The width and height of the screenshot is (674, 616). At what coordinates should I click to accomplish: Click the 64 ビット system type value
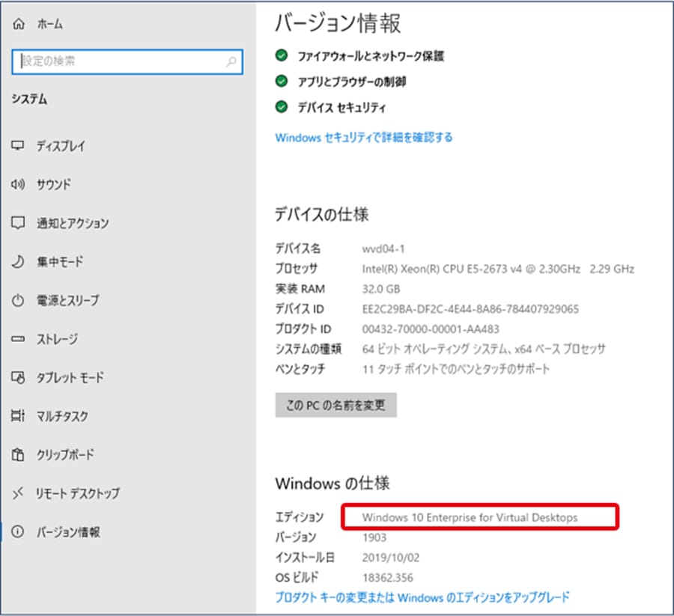pyautogui.click(x=484, y=349)
